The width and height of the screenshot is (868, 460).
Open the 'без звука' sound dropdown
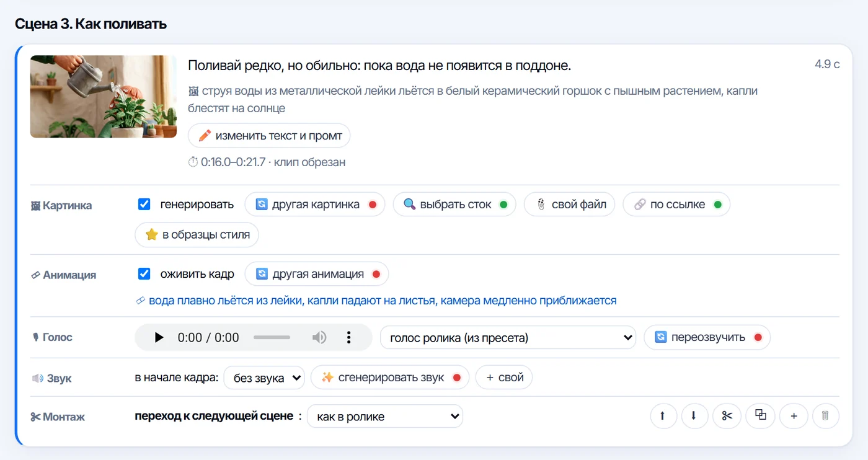(x=265, y=377)
